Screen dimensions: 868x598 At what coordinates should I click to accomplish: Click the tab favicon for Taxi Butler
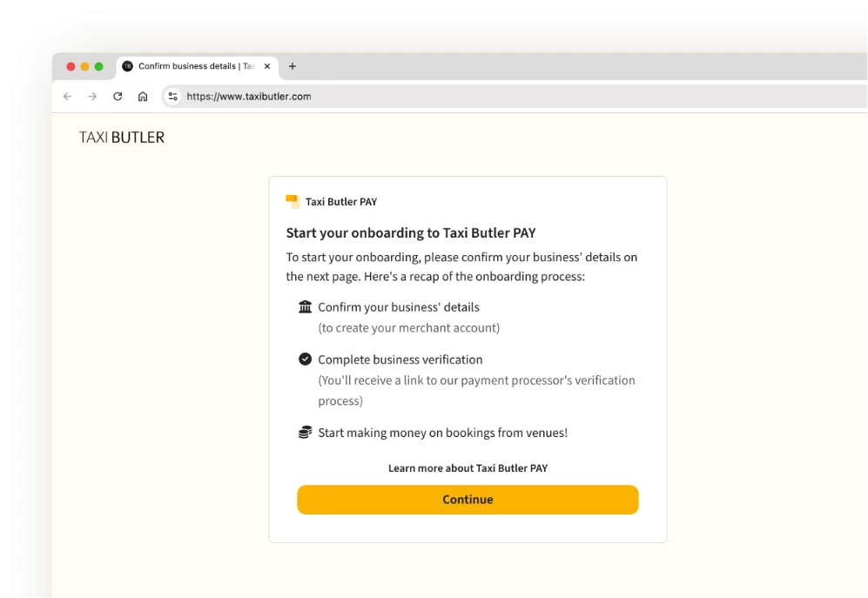click(x=127, y=66)
